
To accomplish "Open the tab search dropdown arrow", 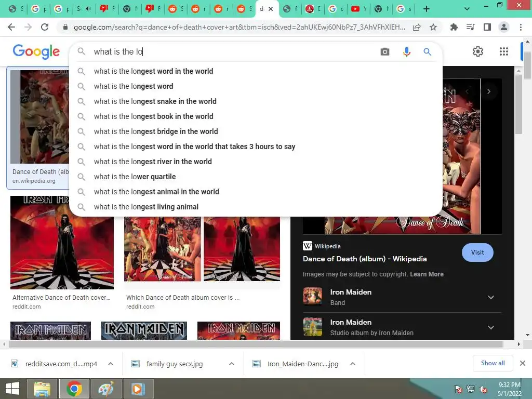I will (x=467, y=9).
